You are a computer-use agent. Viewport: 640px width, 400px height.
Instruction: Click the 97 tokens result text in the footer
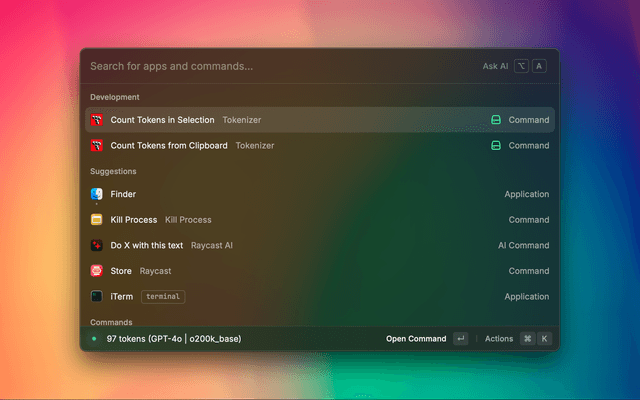tap(174, 339)
